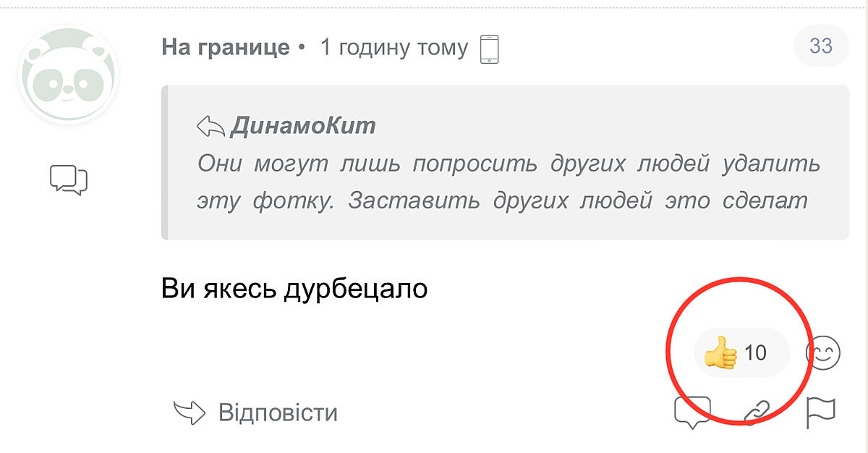Report comment with the flag icon

tap(821, 412)
